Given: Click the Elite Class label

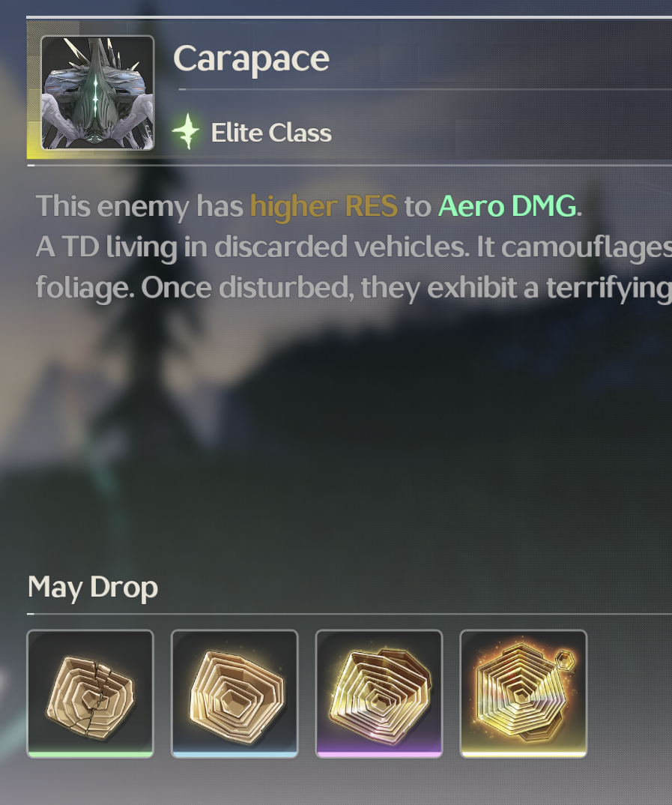Looking at the screenshot, I should (271, 133).
